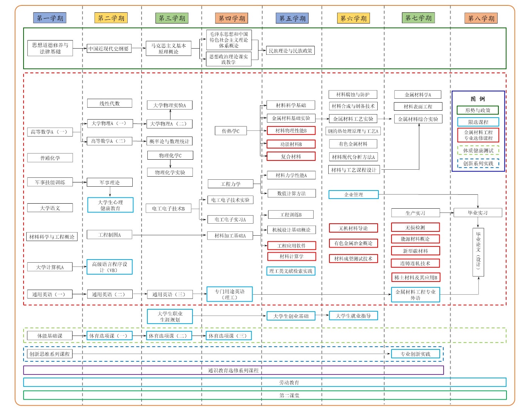
Task: Click the 毕业实习 box
Action: 478,213
